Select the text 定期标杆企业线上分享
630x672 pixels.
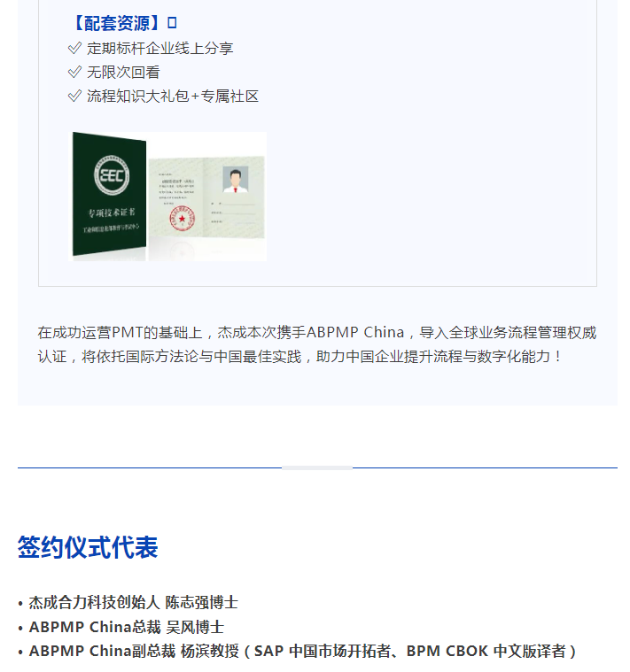click(160, 48)
